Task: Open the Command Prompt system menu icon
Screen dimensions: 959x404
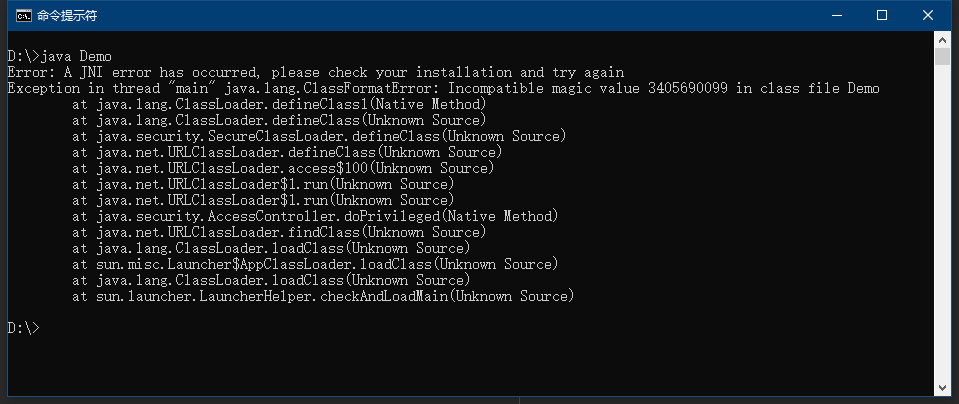Action: point(24,16)
